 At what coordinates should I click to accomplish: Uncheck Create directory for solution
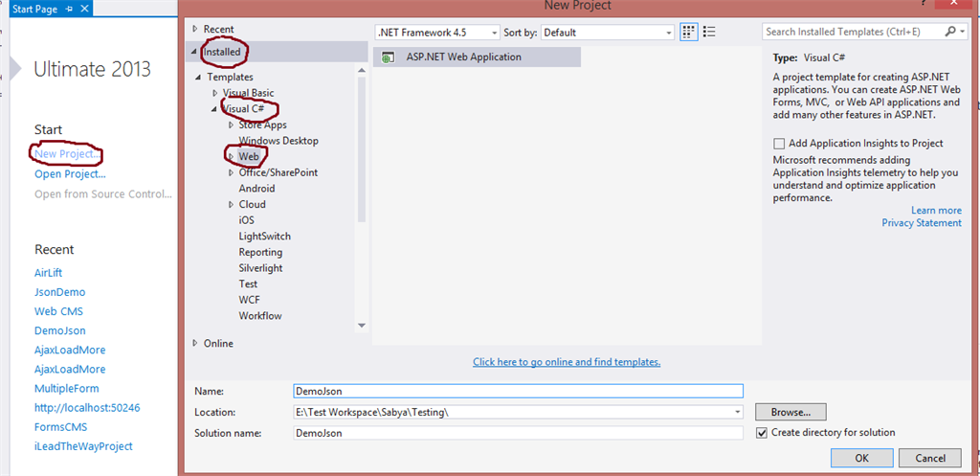(x=761, y=432)
